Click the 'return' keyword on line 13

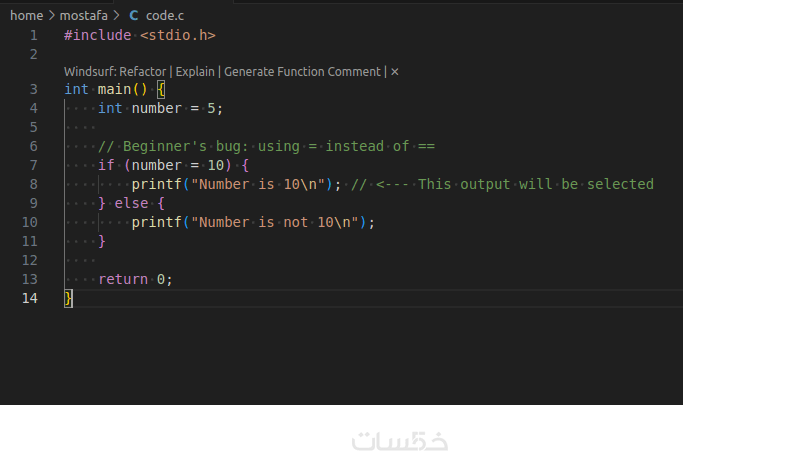click(x=123, y=280)
